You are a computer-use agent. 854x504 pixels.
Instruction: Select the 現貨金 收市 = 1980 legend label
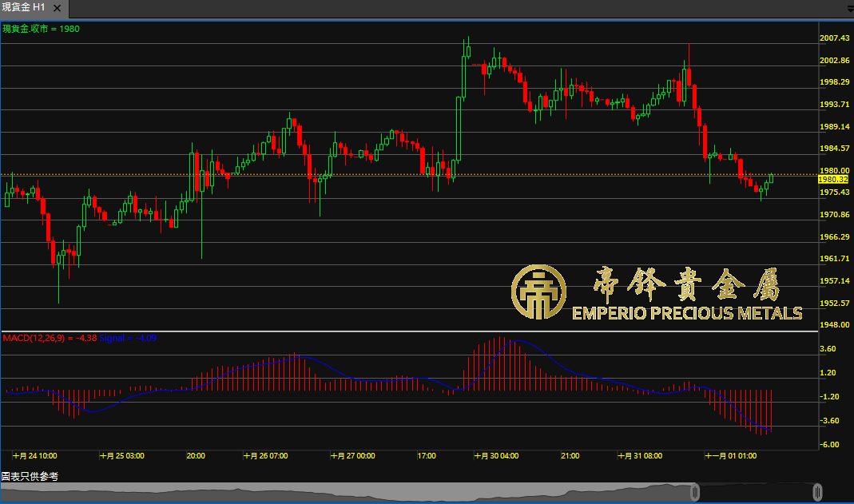[x=42, y=29]
